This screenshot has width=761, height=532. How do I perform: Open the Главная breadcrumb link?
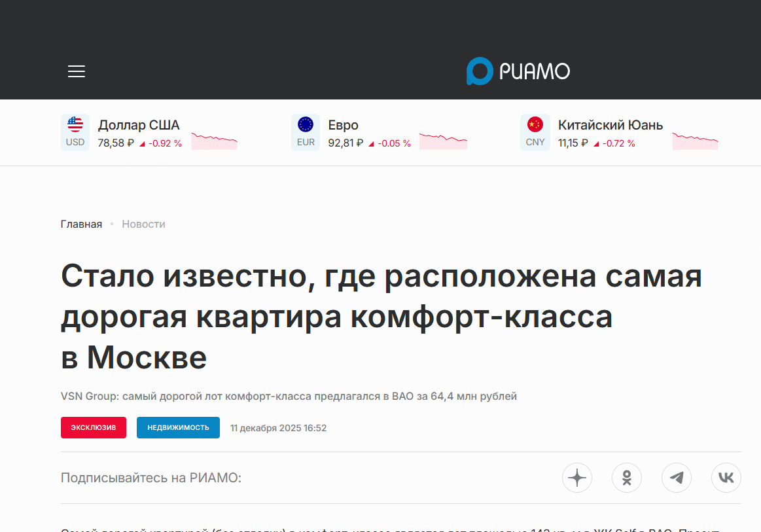tap(81, 224)
